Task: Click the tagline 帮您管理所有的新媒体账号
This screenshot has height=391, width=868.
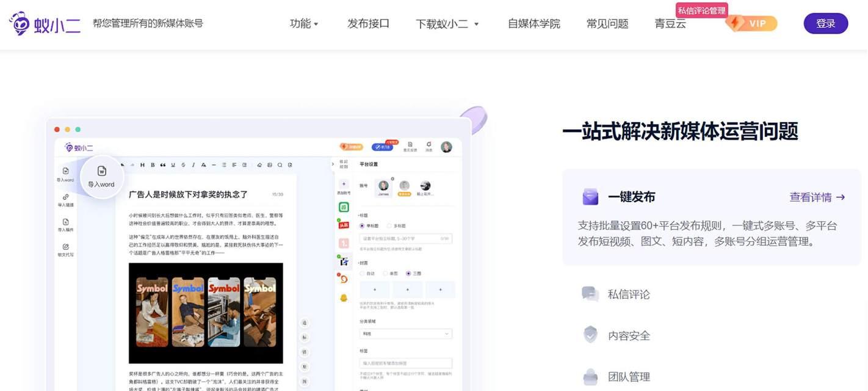Action: click(148, 23)
